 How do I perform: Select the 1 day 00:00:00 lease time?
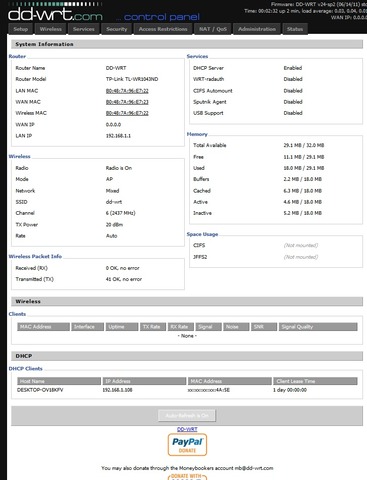click(x=290, y=390)
